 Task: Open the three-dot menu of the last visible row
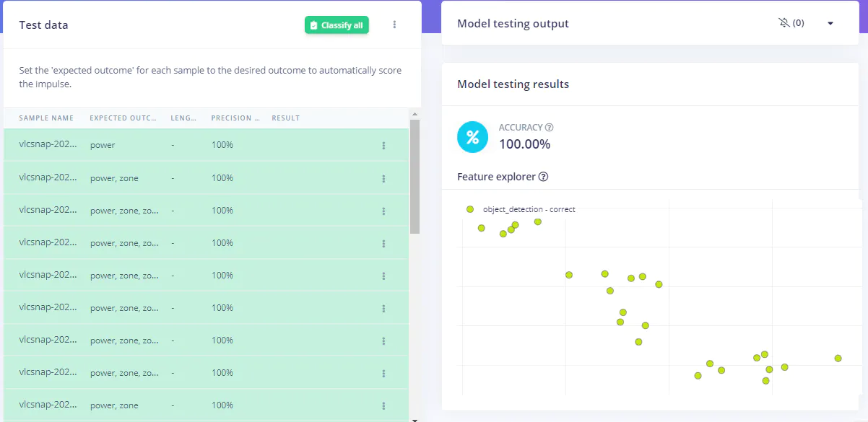point(383,405)
